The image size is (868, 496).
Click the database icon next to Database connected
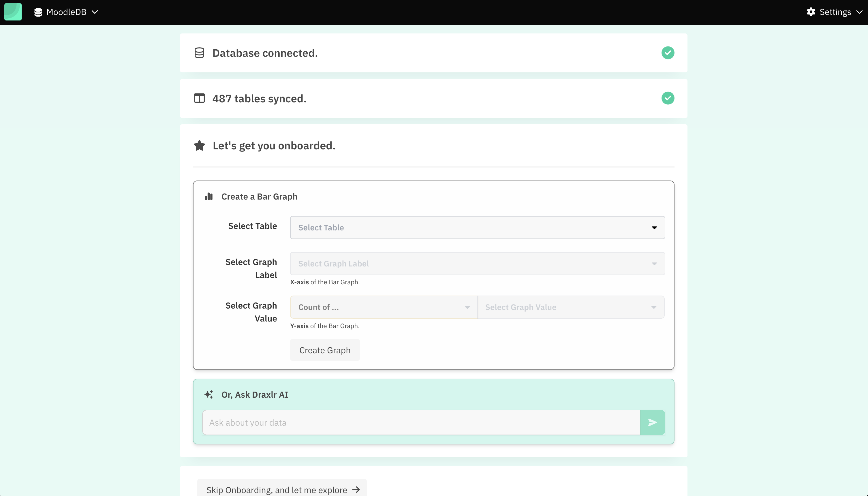[199, 53]
